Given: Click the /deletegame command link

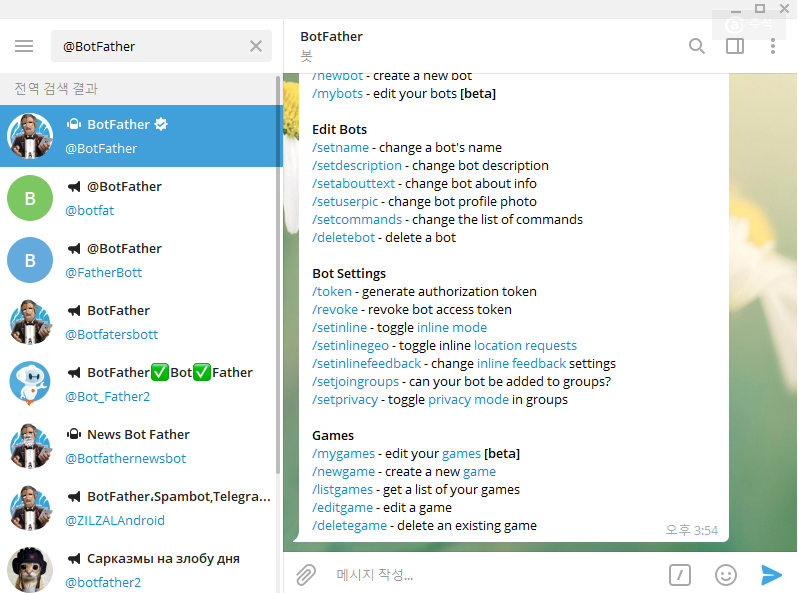Looking at the screenshot, I should (x=349, y=526).
